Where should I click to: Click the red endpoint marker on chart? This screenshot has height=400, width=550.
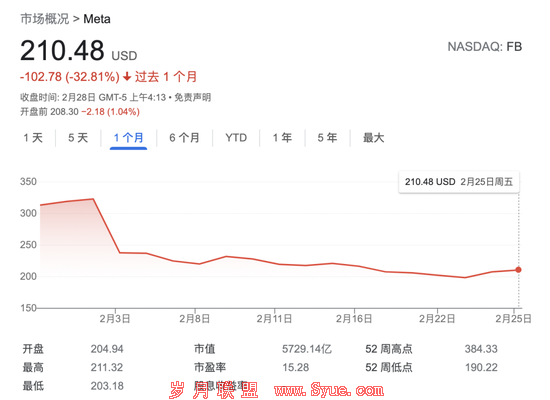tap(518, 270)
